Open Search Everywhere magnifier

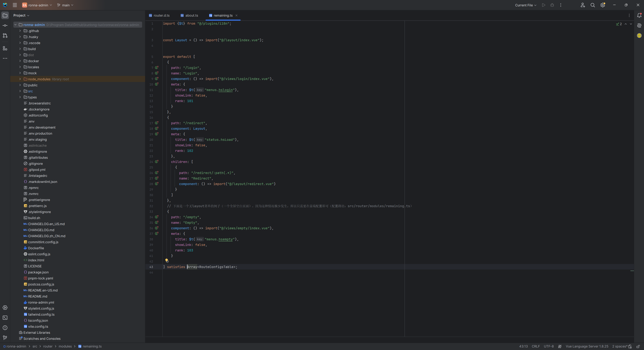[x=593, y=5]
